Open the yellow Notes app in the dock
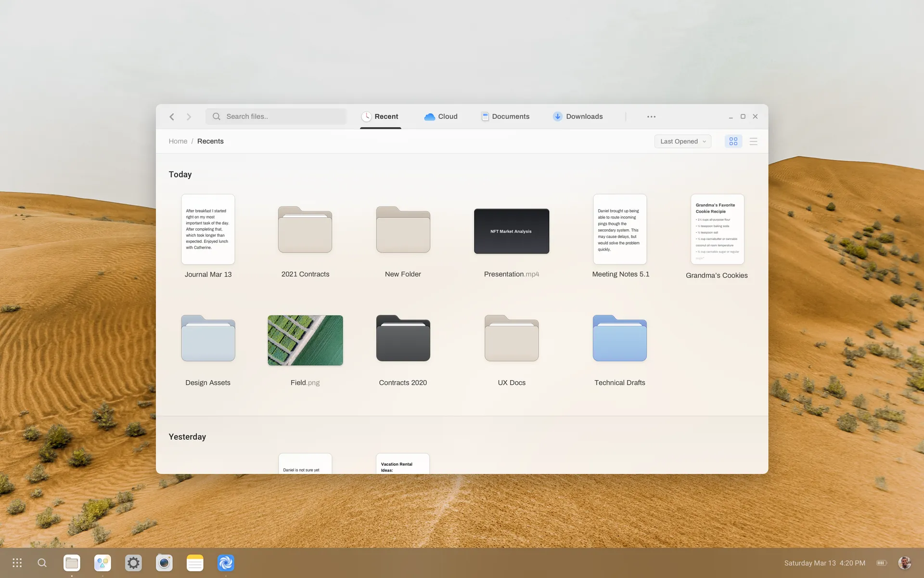 click(195, 563)
